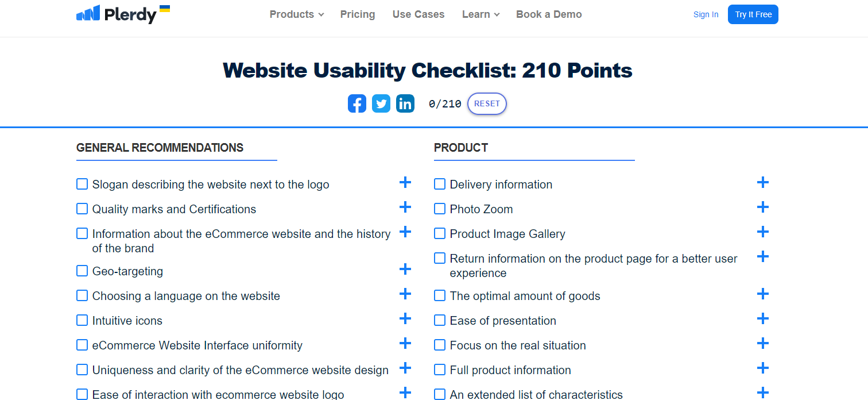Tick the Quality marks and Certifications checkbox
Screen dimensions: 868x400
(82, 209)
